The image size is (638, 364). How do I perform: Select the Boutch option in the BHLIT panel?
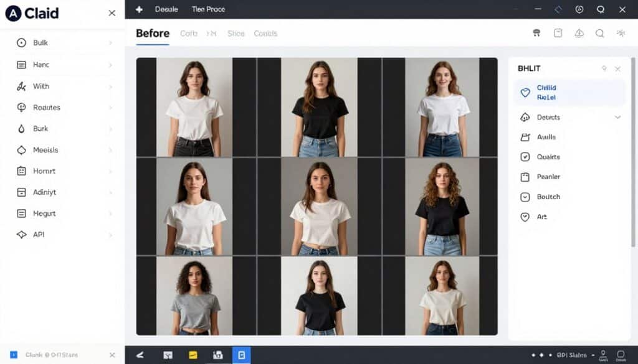549,197
